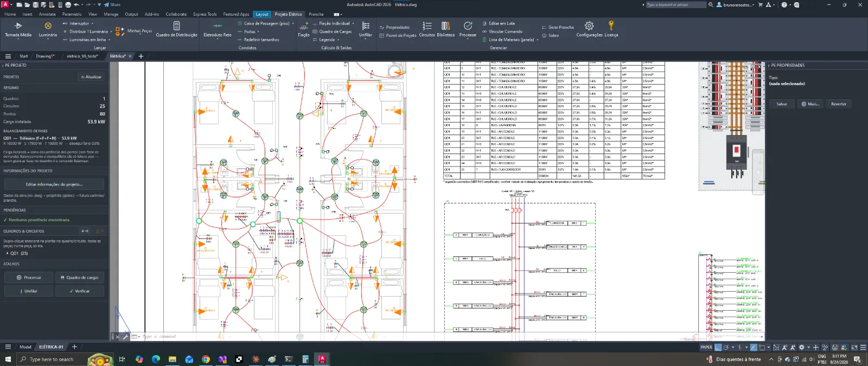Click Salvar in properties panel

[x=782, y=104]
